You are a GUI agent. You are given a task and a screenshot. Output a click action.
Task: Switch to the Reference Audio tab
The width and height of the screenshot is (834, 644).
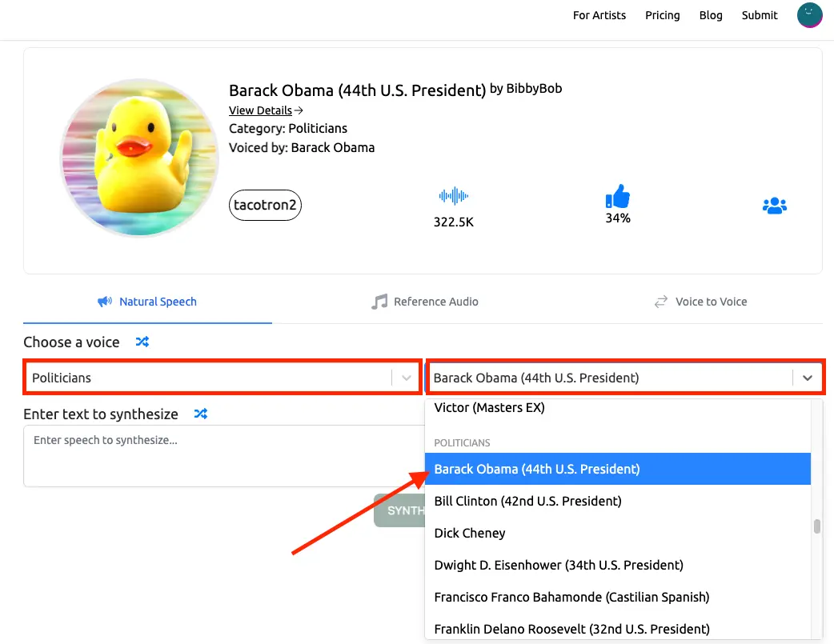pyautogui.click(x=425, y=302)
